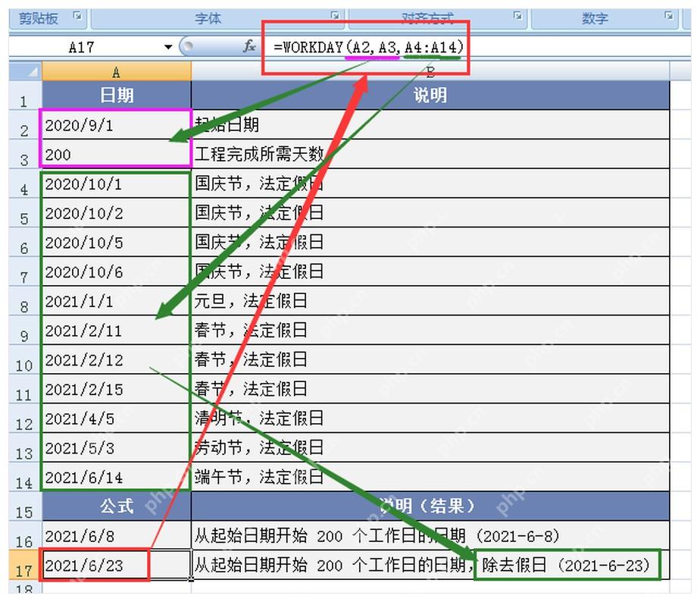This screenshot has width=700, height=602.
Task: Select row 1 header
Action: [x=26, y=96]
